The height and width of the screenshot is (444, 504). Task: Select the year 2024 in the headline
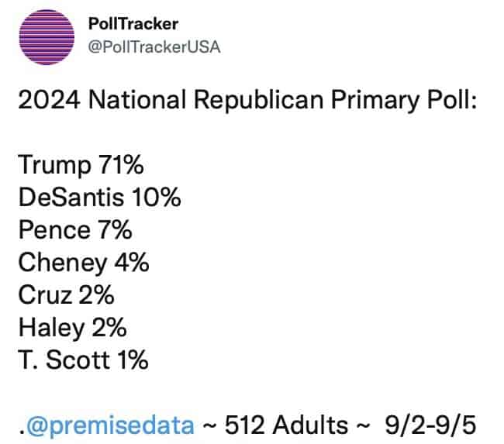(x=49, y=100)
